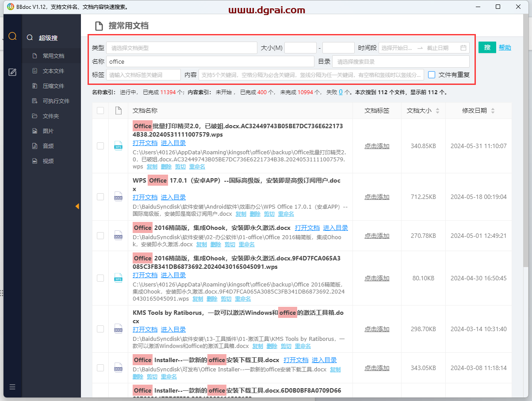Check the WPS Office 17.0.1 row checkbox

click(100, 197)
